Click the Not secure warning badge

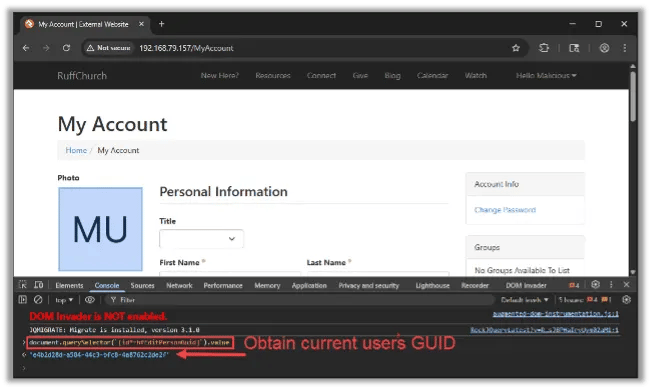[108, 48]
